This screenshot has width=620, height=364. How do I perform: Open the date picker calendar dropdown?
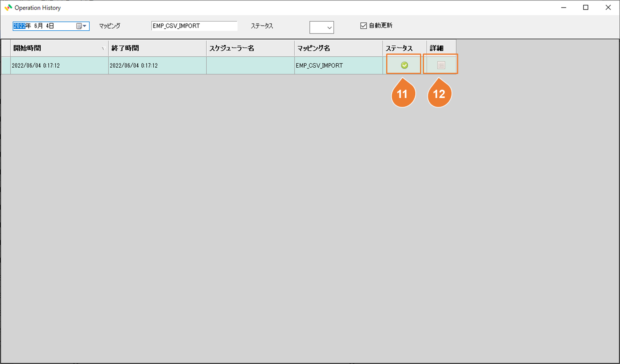(81, 26)
